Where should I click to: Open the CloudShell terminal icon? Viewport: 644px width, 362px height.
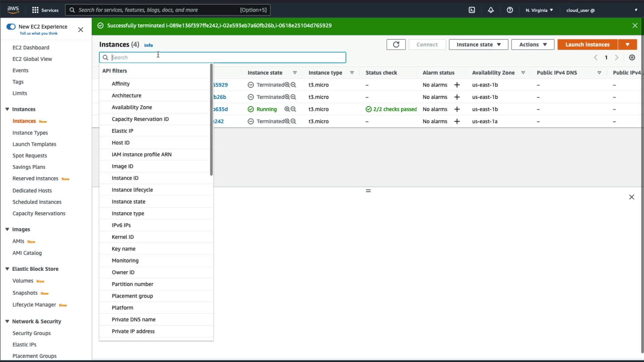click(472, 10)
